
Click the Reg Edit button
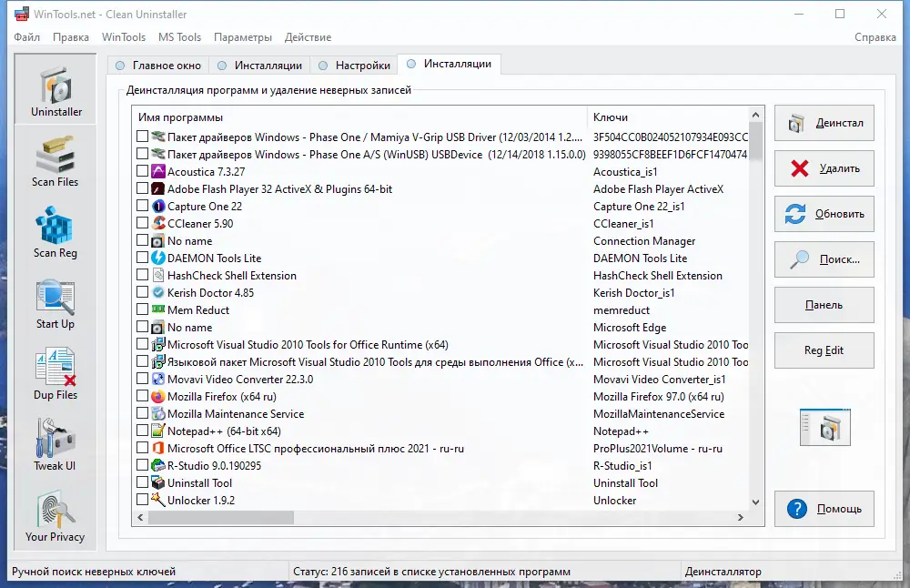point(824,350)
